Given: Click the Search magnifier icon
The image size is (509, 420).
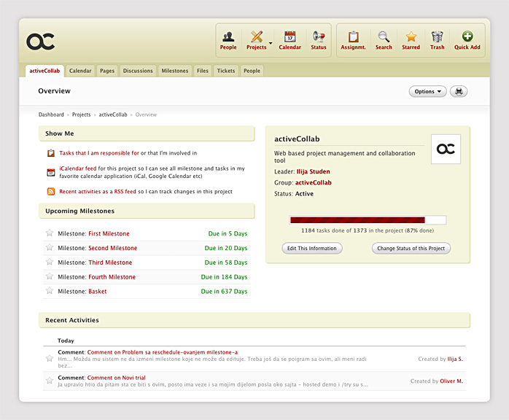Looking at the screenshot, I should pyautogui.click(x=384, y=36).
